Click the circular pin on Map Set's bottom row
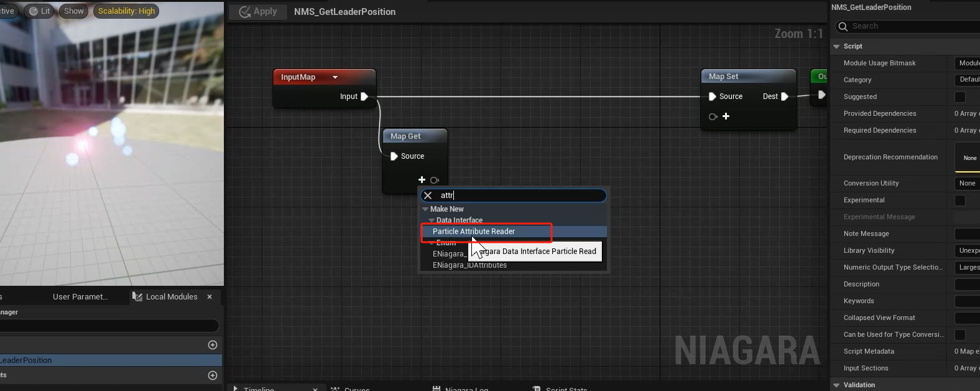980x391 pixels. click(713, 116)
